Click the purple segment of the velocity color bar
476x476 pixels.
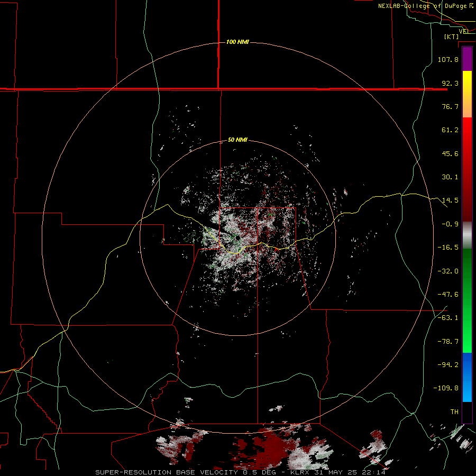[467, 59]
